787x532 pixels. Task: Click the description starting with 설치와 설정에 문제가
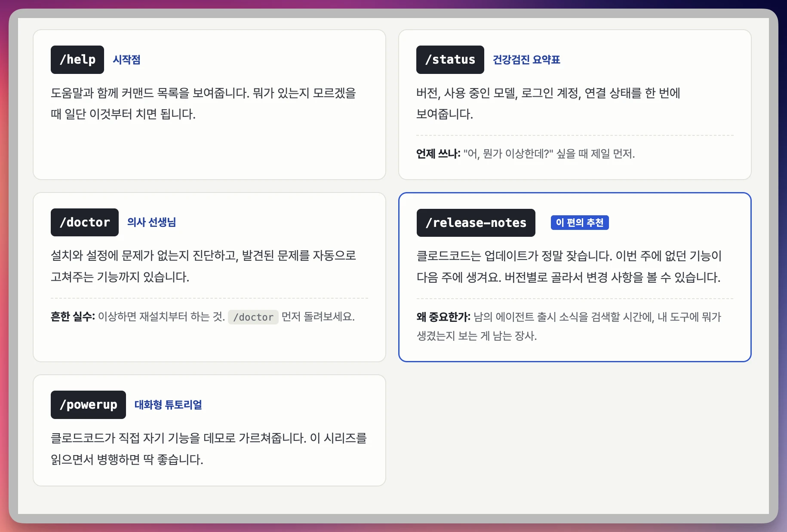coord(203,266)
